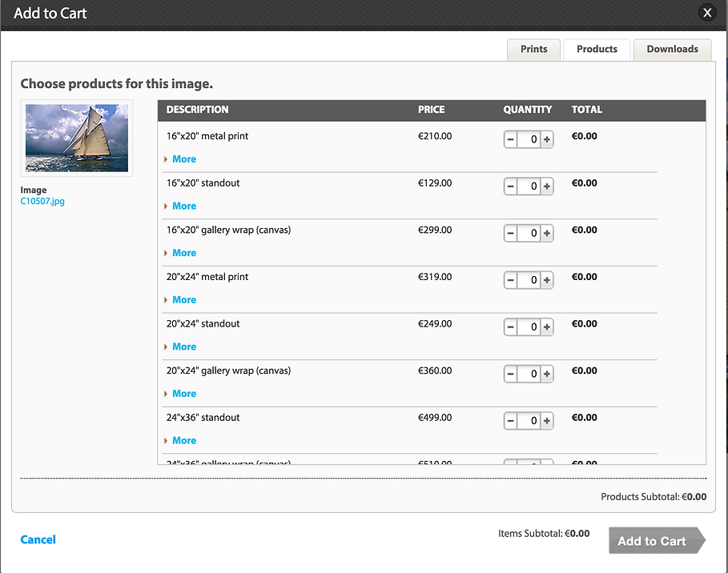Click quantity field for 24"x36" standout

(529, 421)
